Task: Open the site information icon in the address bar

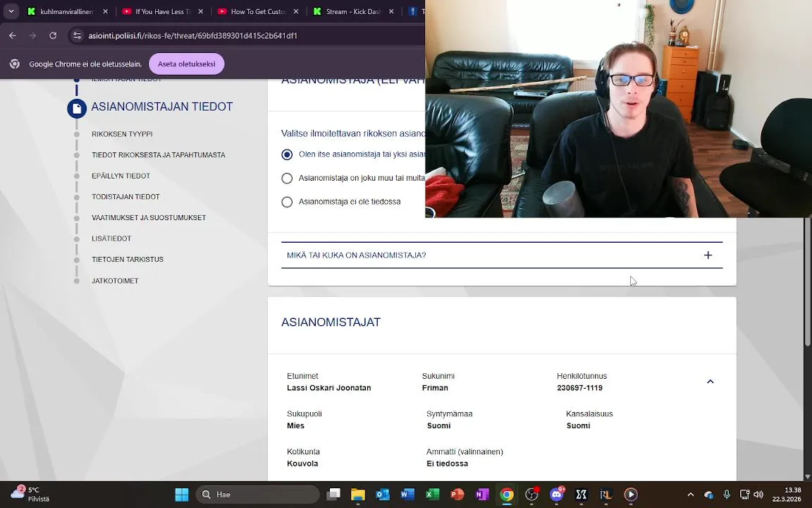Action: 77,35
